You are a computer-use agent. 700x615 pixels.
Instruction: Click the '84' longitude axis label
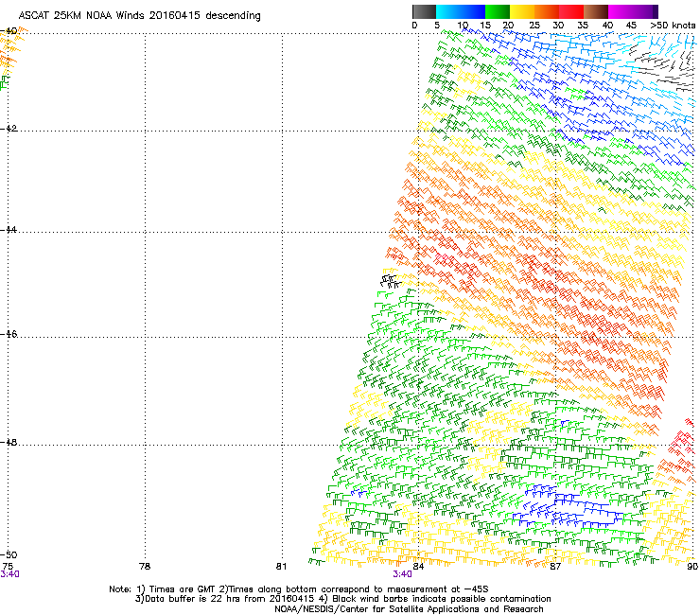[418, 567]
